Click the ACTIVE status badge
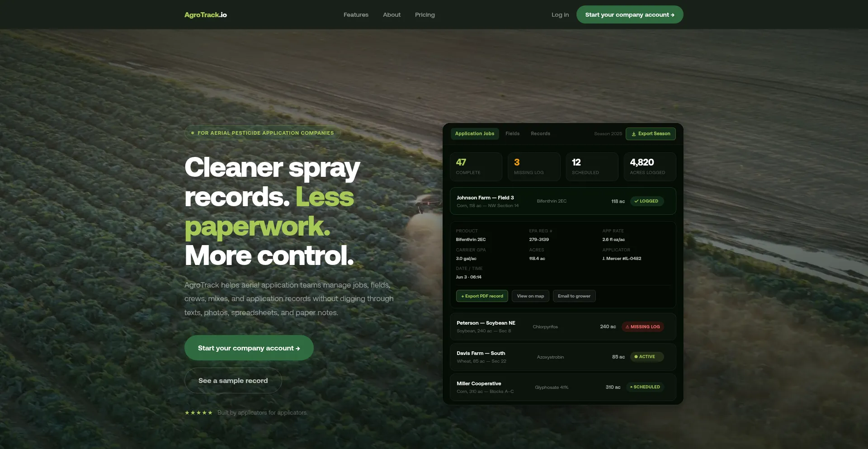The height and width of the screenshot is (449, 868). [647, 357]
